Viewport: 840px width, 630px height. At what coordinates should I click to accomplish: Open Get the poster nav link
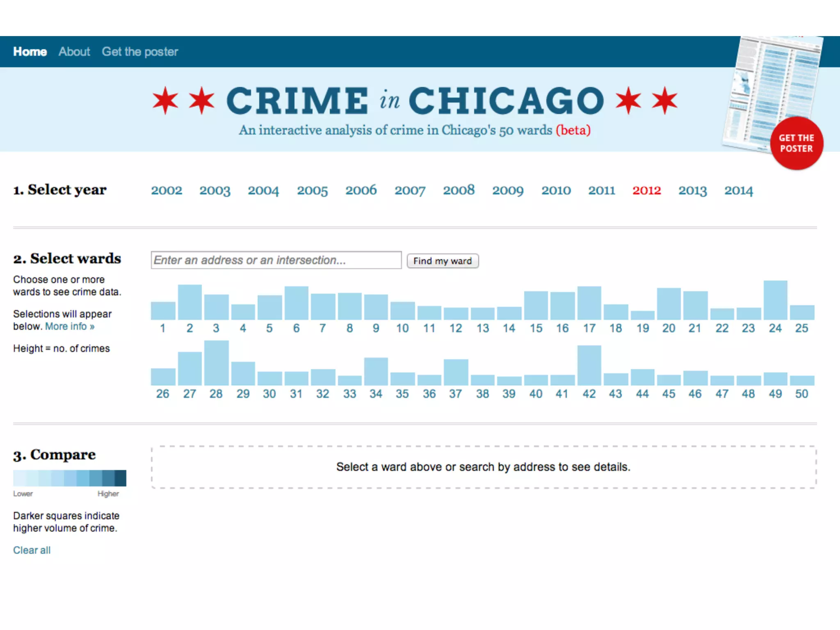(x=140, y=52)
